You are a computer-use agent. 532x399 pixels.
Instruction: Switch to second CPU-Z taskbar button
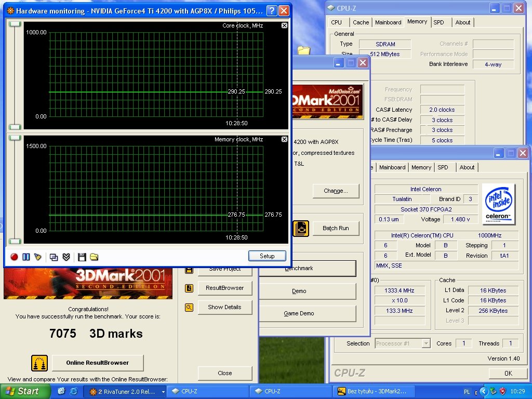(x=292, y=392)
